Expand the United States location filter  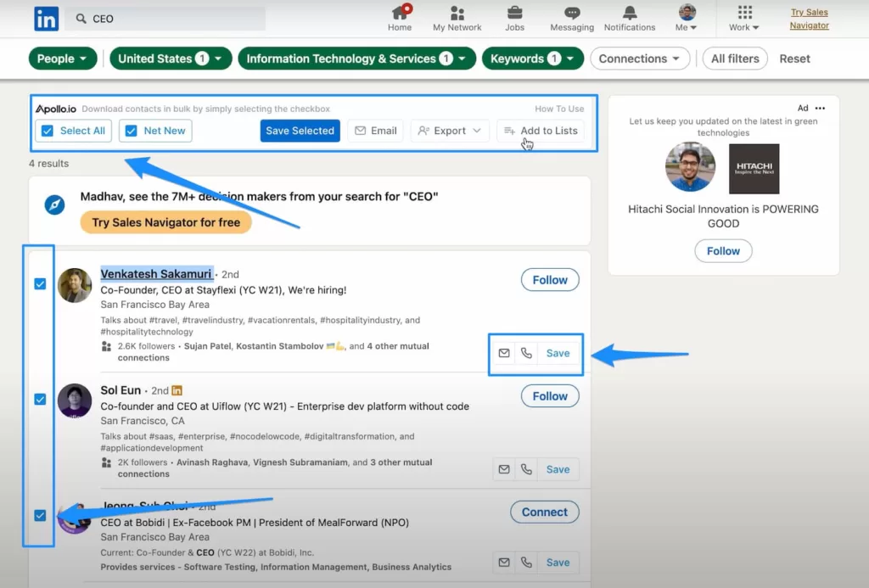[171, 59]
